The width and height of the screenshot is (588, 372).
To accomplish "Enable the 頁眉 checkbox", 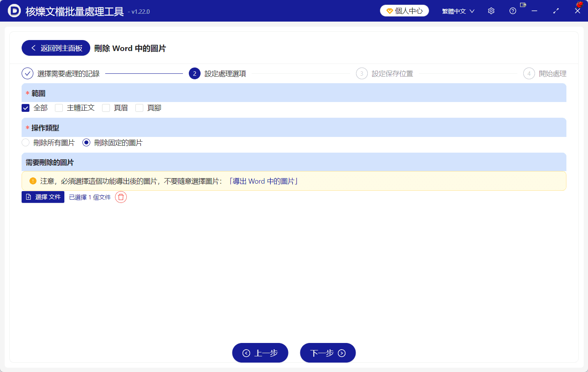I will point(106,108).
